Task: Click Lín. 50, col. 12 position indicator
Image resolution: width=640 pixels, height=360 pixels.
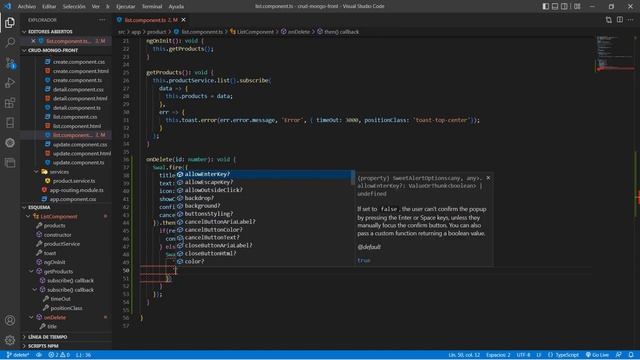Action: tap(464, 355)
